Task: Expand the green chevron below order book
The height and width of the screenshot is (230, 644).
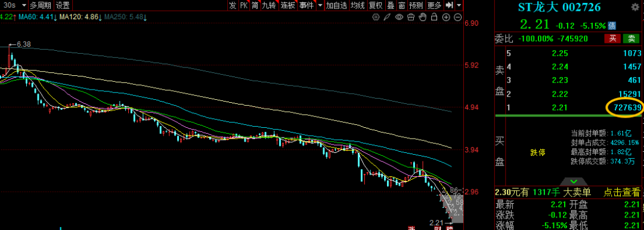Action: [x=574, y=182]
